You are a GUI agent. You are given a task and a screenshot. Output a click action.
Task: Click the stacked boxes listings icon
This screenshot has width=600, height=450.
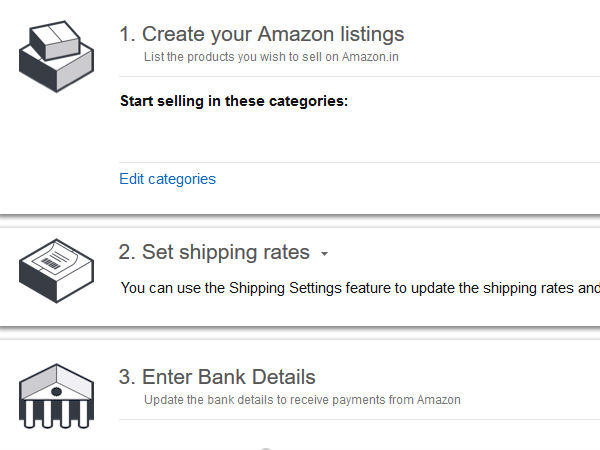pyautogui.click(x=56, y=56)
